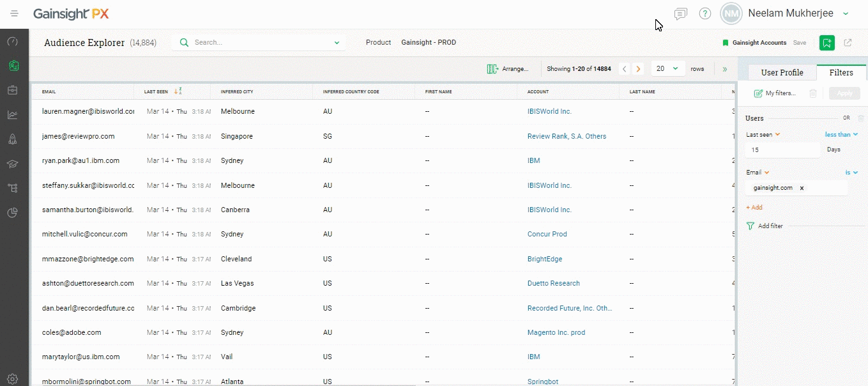Image resolution: width=868 pixels, height=386 pixels.
Task: Go to previous page of results
Action: pyautogui.click(x=625, y=69)
